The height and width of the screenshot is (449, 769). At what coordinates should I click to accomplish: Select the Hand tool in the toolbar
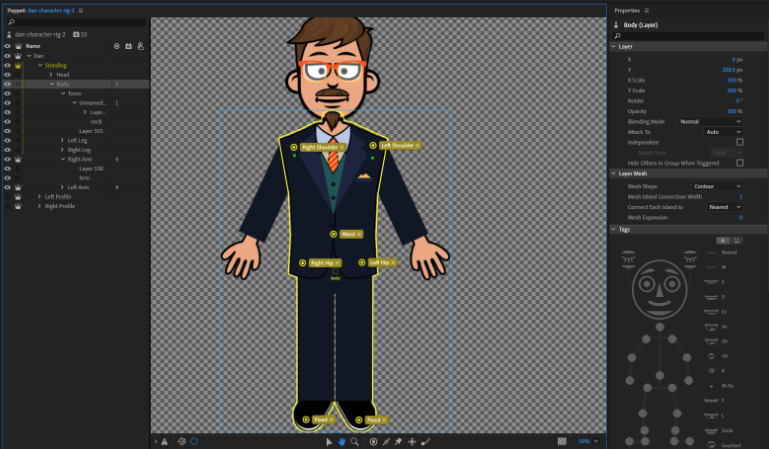point(341,441)
